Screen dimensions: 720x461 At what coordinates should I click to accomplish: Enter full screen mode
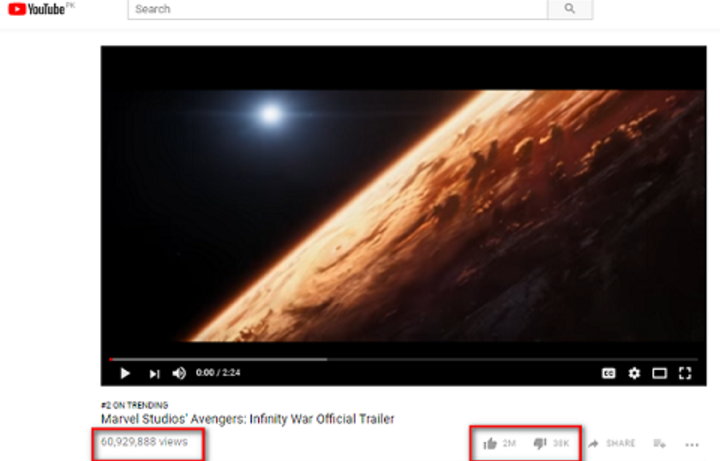coord(685,373)
